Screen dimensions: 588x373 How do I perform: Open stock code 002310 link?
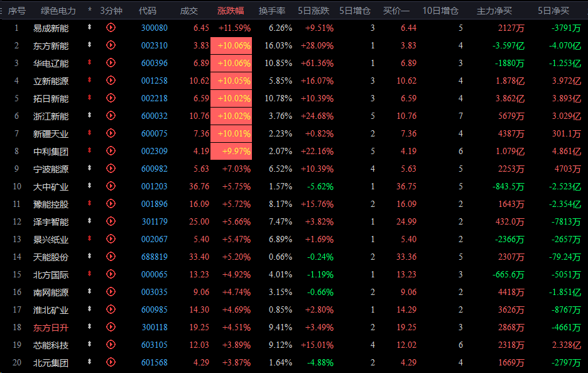pos(155,45)
